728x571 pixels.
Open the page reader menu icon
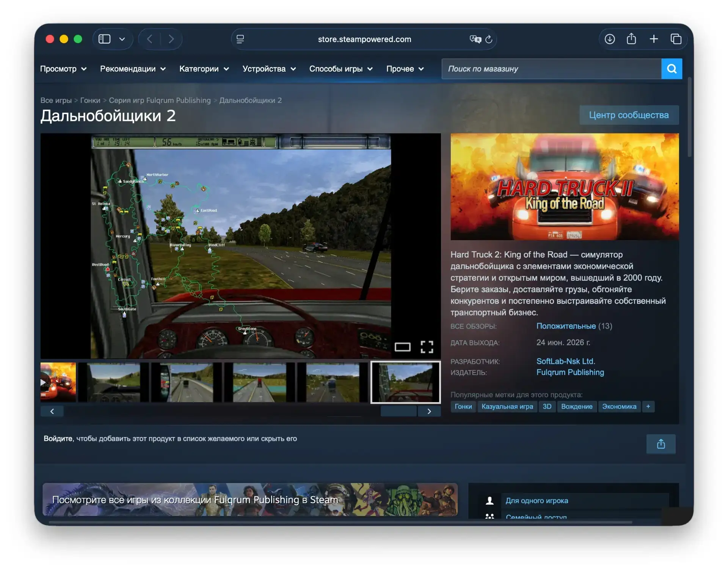coord(240,39)
